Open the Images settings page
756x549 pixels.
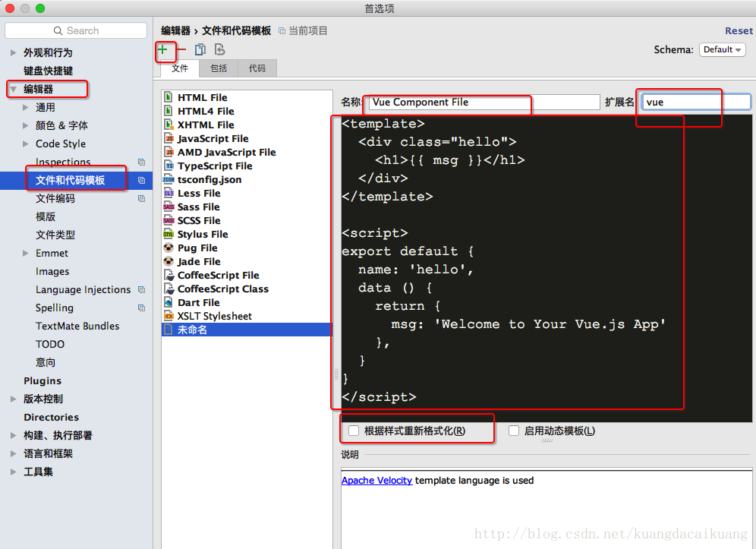52,272
